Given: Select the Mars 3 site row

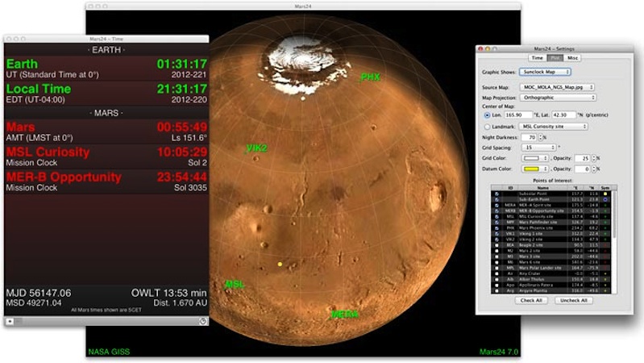Looking at the screenshot, I should (551, 257).
